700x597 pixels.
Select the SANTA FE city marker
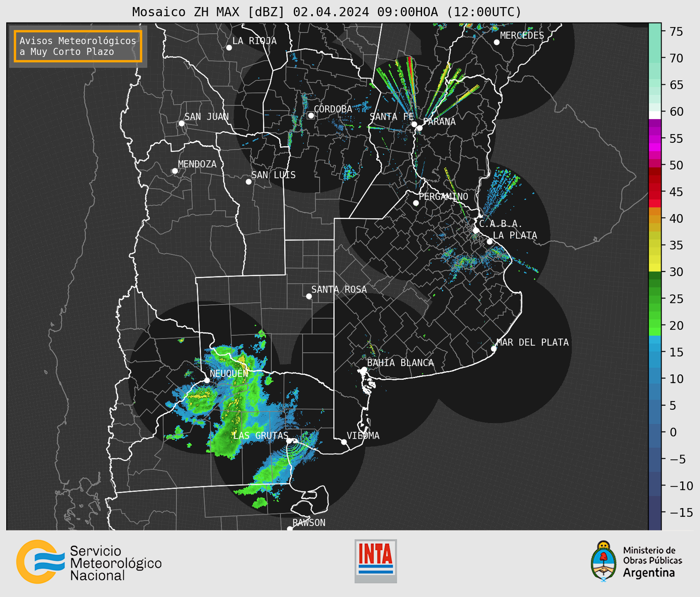coord(414,124)
